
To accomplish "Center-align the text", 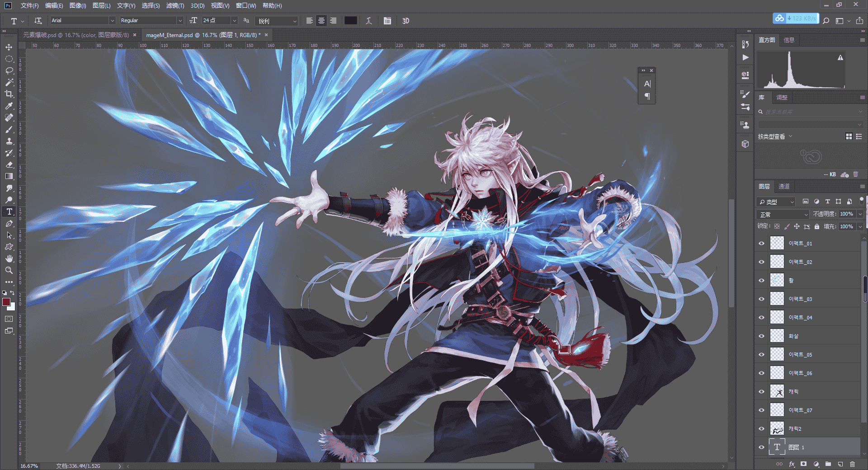I will (x=321, y=21).
